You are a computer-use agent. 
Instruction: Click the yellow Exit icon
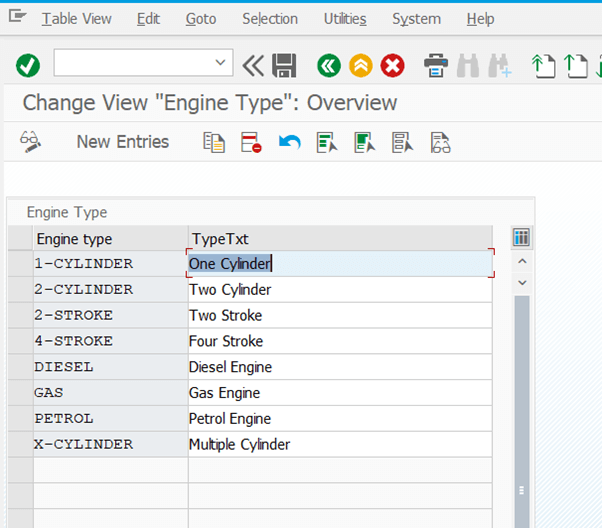pyautogui.click(x=361, y=66)
